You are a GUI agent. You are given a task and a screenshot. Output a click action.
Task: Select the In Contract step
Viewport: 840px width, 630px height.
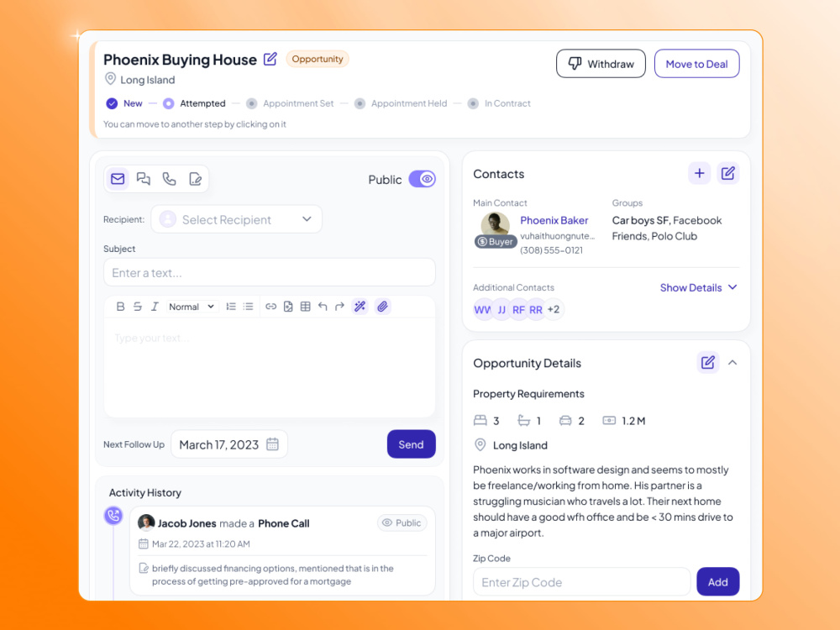(499, 103)
